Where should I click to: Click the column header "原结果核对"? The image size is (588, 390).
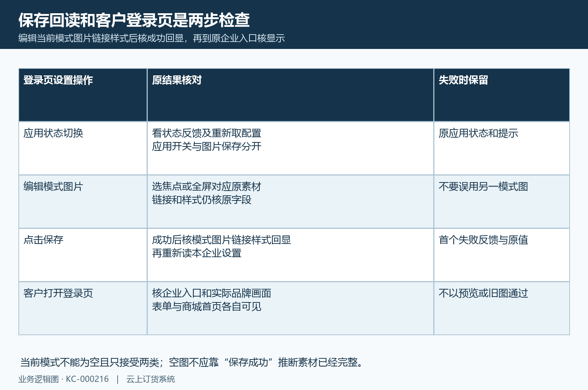coord(177,80)
